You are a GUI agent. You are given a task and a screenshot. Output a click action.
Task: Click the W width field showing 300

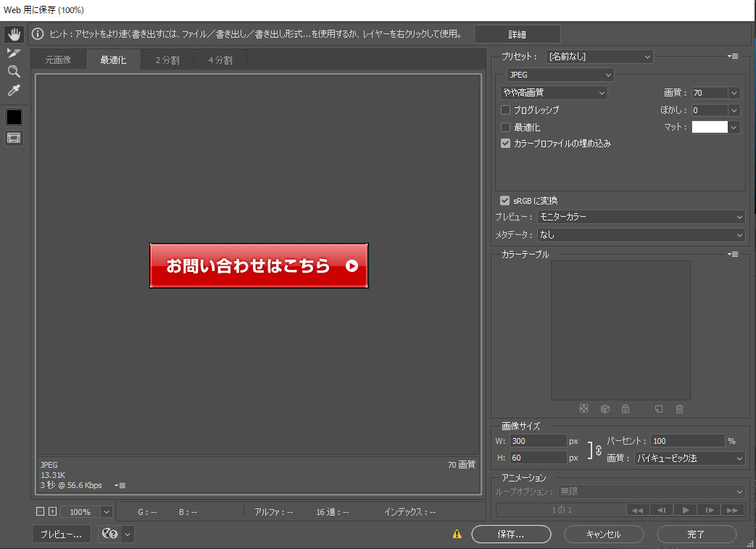tap(538, 441)
